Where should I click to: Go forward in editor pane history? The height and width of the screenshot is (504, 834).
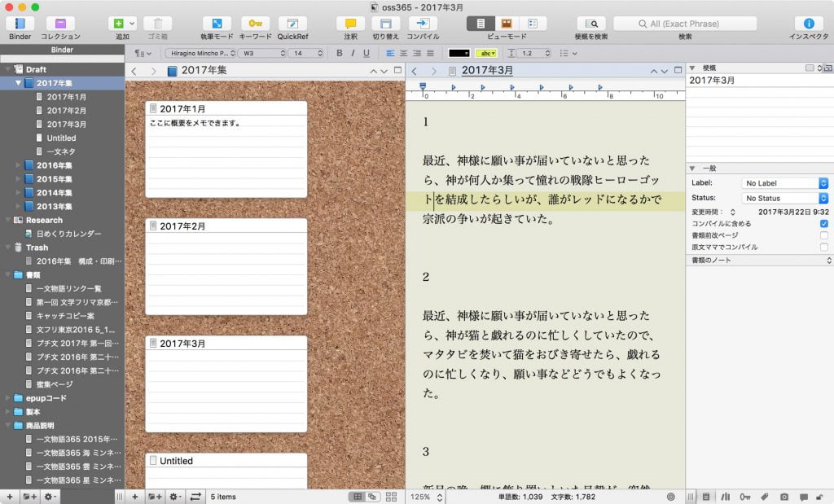pos(433,71)
